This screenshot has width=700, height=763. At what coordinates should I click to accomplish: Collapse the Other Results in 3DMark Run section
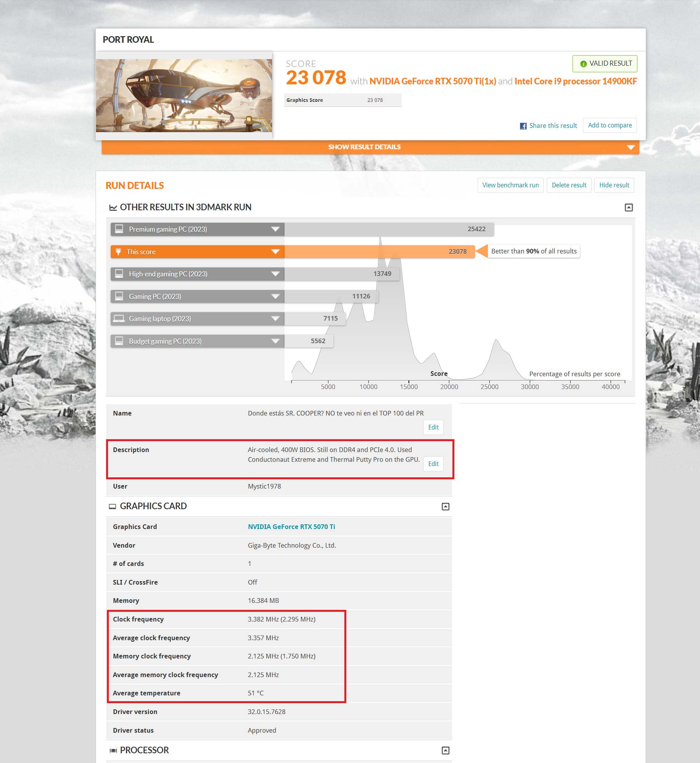pos(628,208)
